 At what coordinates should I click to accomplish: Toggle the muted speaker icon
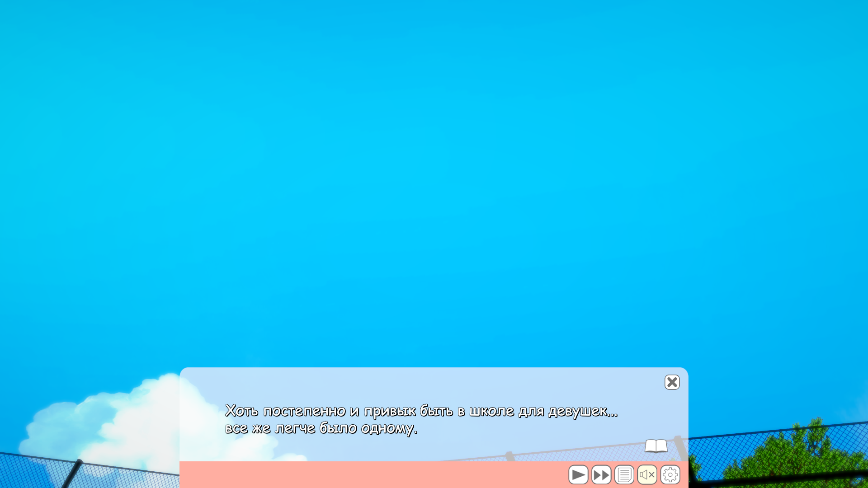coord(647,475)
